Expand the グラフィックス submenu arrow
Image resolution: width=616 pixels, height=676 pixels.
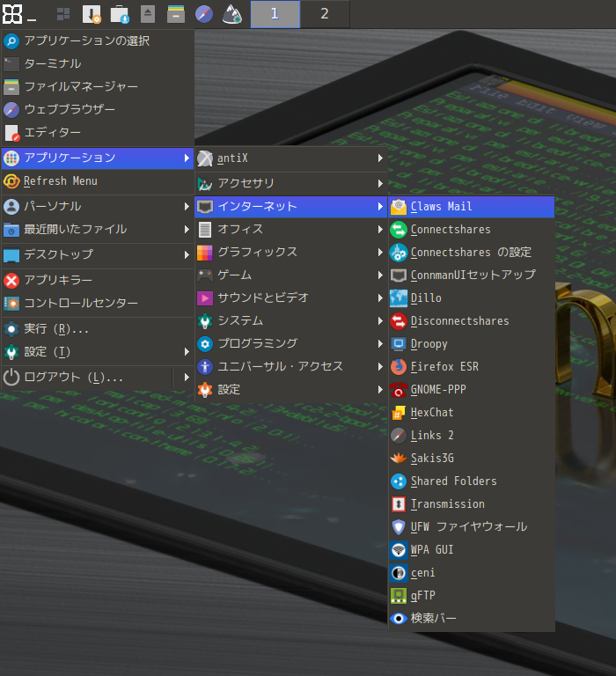(x=380, y=253)
